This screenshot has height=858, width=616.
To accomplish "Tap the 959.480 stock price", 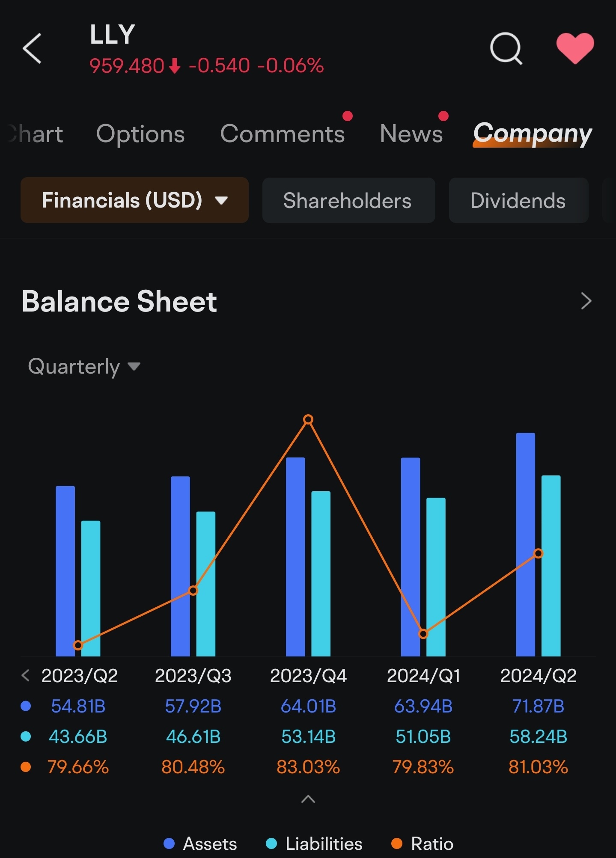I will (x=127, y=66).
